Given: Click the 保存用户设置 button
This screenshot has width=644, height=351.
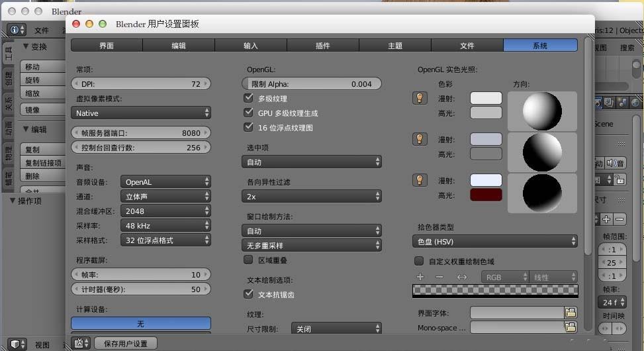Looking at the screenshot, I should [x=126, y=343].
